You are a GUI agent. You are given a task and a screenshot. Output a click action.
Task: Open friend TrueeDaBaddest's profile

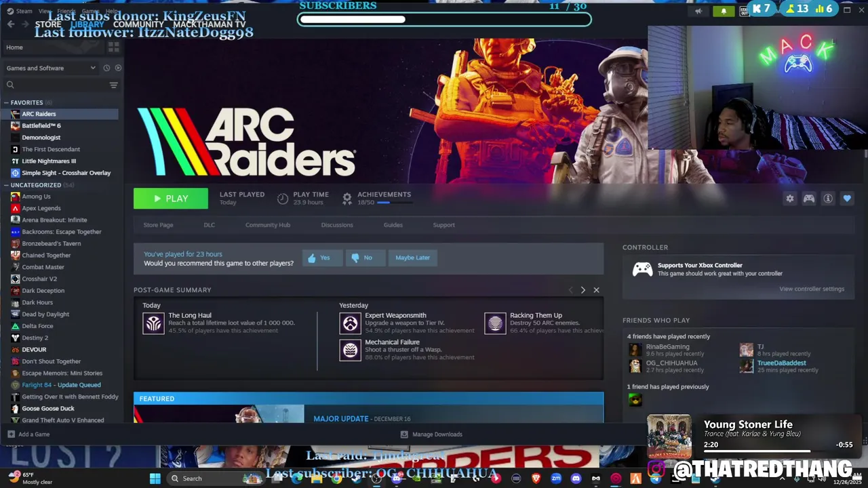[781, 363]
